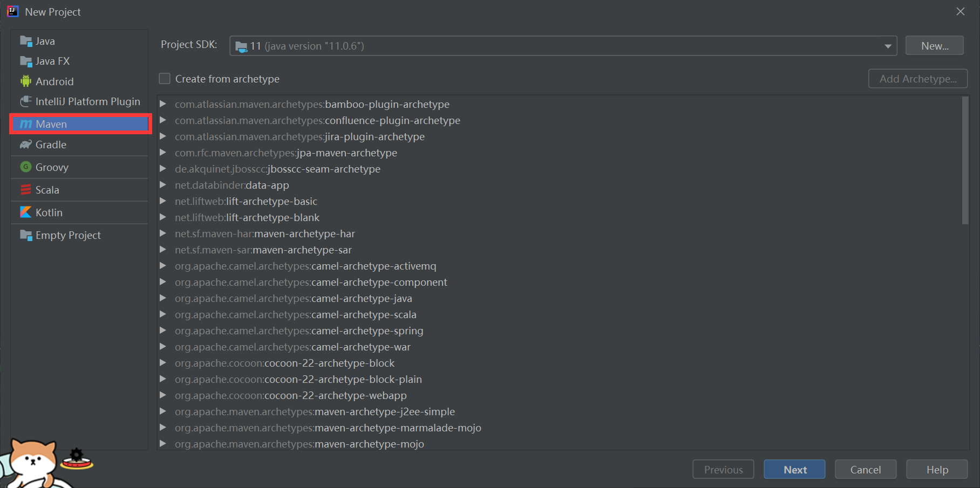The width and height of the screenshot is (980, 488).
Task: Expand jira-plugin-archetype node
Action: click(x=162, y=136)
